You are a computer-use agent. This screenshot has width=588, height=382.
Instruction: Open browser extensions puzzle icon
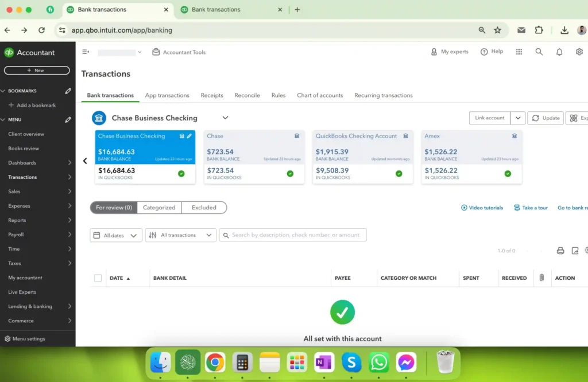(539, 30)
